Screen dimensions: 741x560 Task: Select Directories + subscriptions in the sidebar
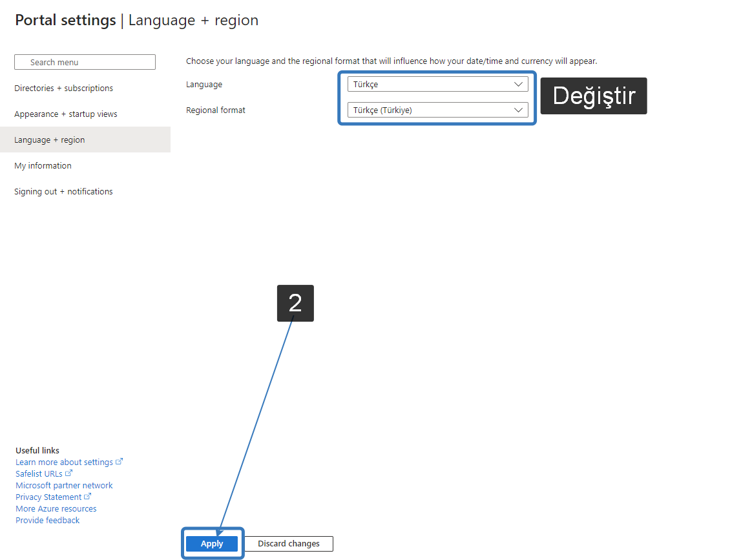(63, 88)
